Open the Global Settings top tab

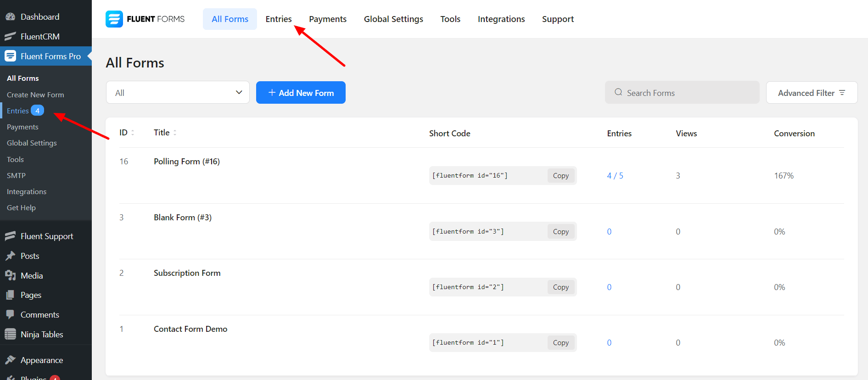[393, 19]
